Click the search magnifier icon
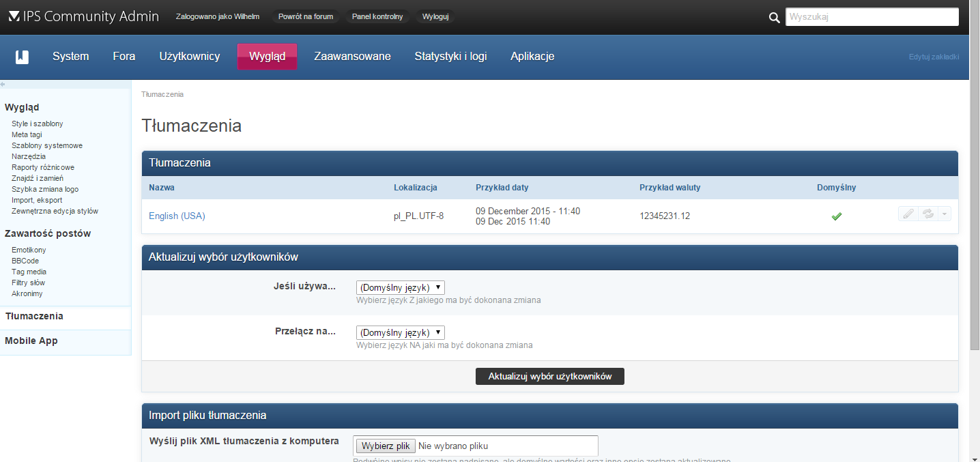 [774, 18]
